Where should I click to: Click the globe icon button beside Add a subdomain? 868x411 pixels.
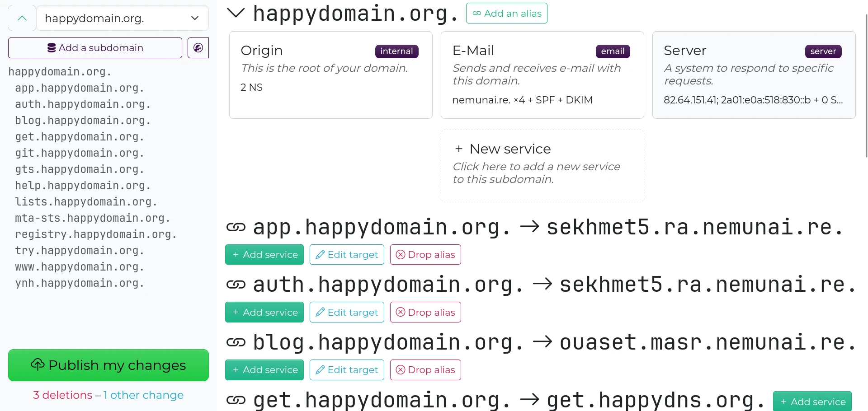(198, 48)
